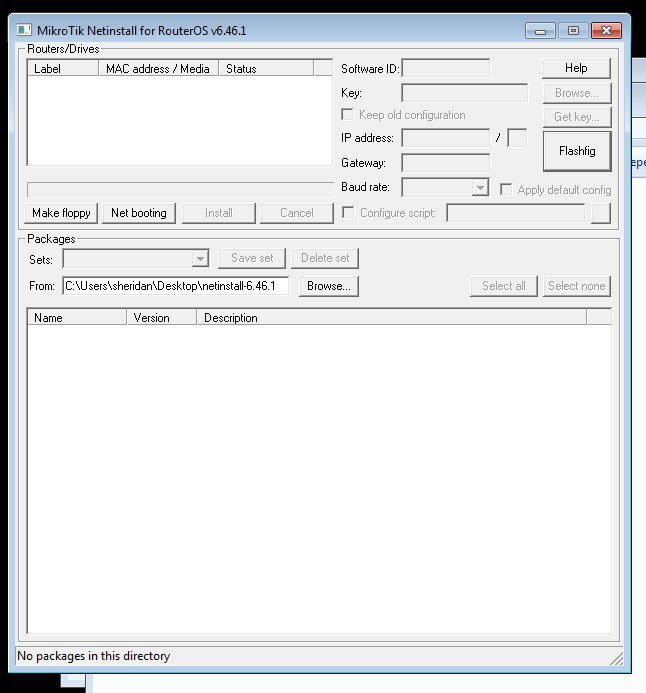
Task: Click the Select all packages button
Action: (x=504, y=286)
